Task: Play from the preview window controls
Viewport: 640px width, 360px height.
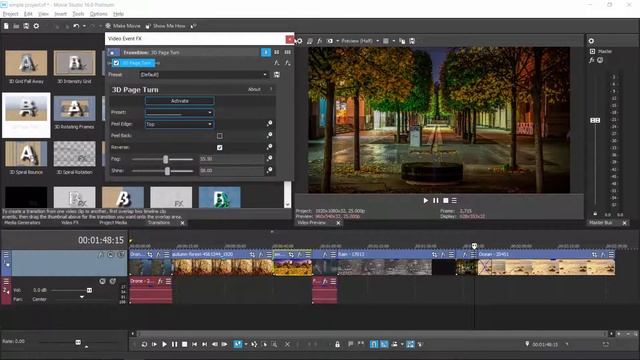Action: (426, 200)
